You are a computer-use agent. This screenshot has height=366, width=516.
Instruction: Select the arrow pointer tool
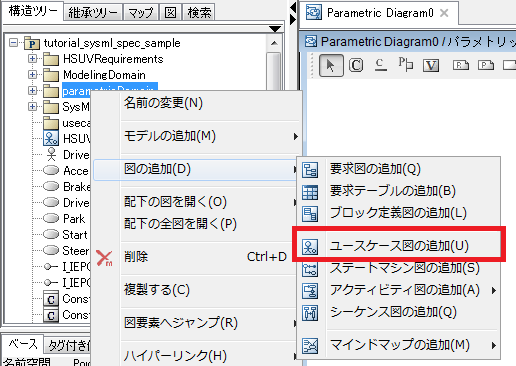331,65
